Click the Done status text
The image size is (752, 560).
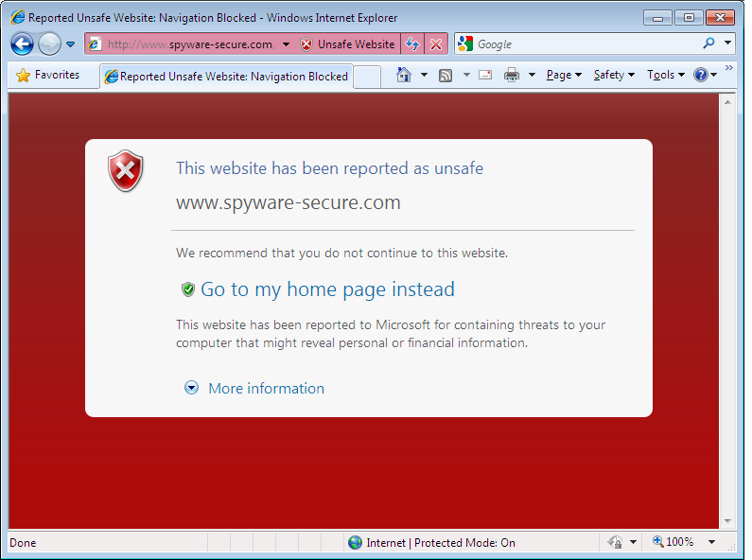point(23,543)
